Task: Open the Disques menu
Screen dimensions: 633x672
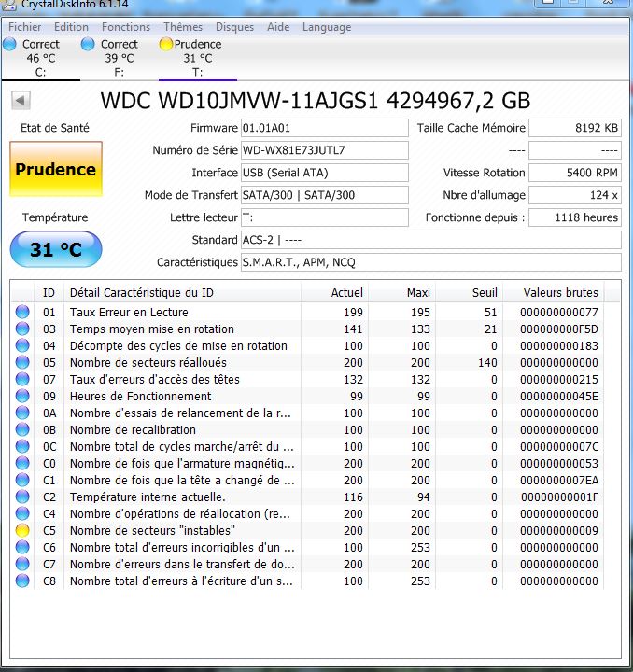Action: pos(234,27)
